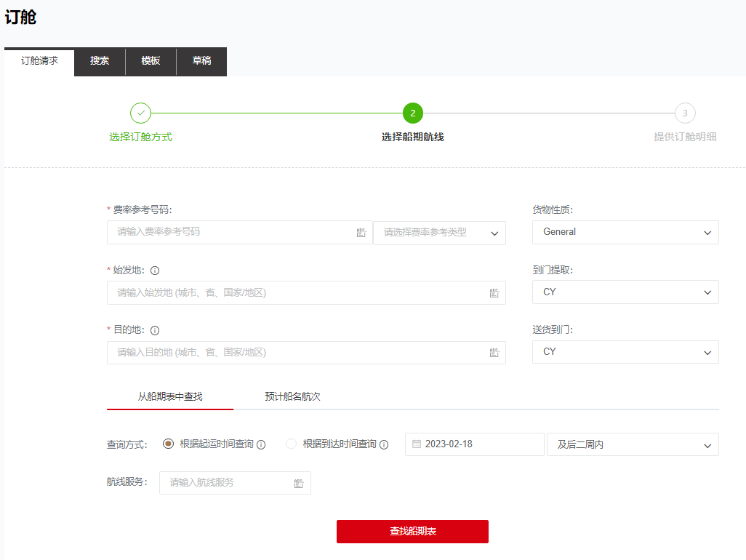Expand the 及后二周内 time range dropdown
The height and width of the screenshot is (560, 746).
click(x=633, y=444)
